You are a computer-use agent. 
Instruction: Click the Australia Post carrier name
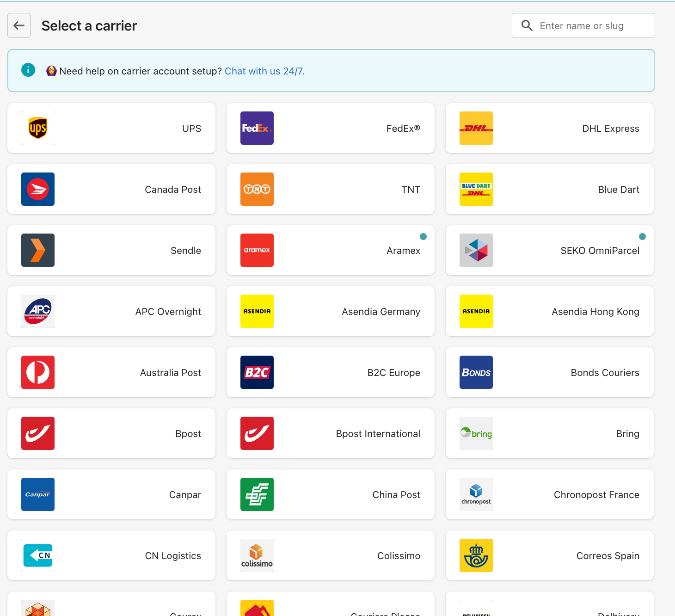(171, 373)
